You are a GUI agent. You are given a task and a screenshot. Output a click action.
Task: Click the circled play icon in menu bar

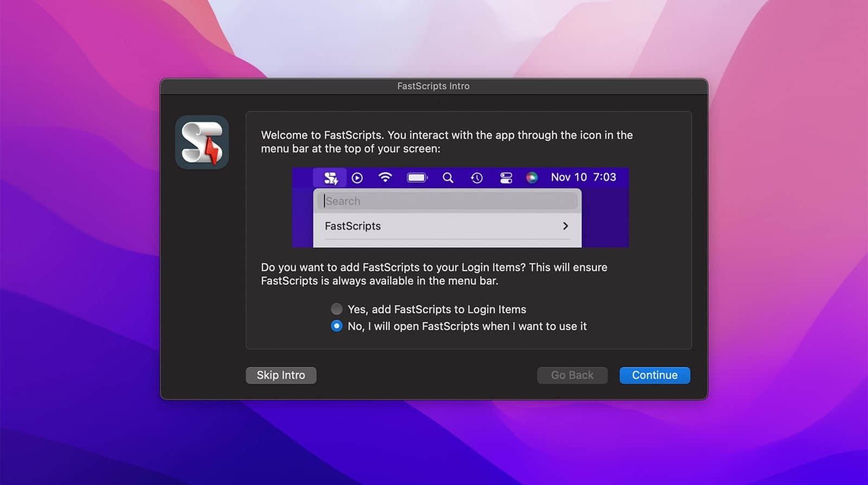tap(357, 178)
